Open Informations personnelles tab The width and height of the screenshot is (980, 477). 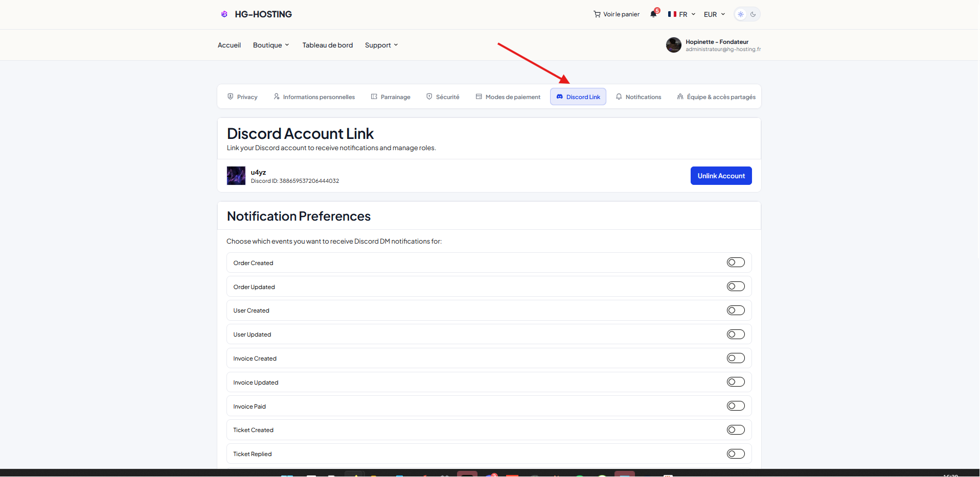314,97
